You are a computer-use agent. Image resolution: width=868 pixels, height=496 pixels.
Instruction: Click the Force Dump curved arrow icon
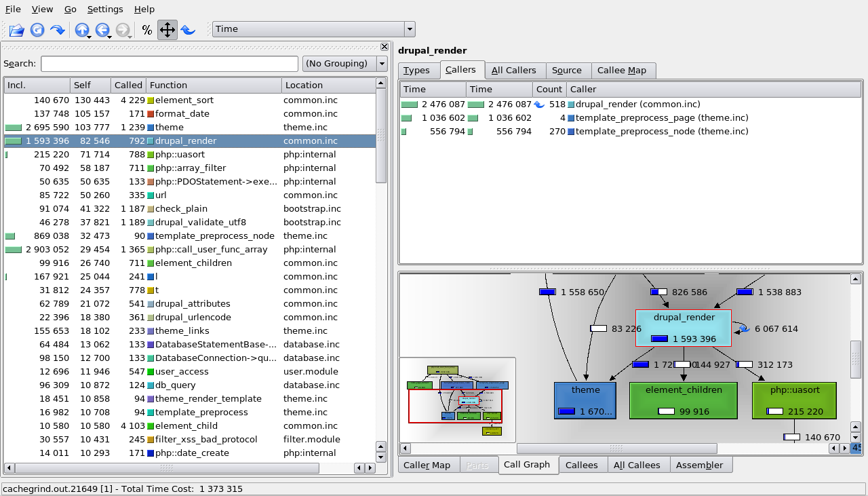point(58,30)
